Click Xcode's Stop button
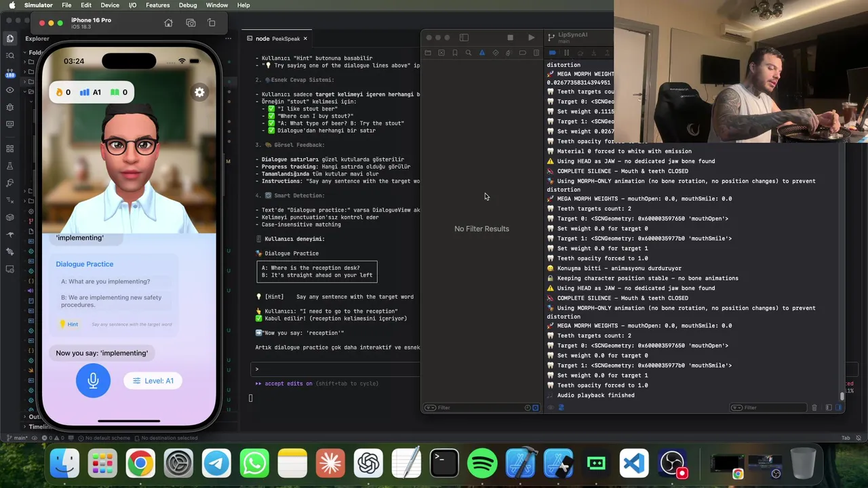The width and height of the screenshot is (868, 488). click(x=511, y=37)
